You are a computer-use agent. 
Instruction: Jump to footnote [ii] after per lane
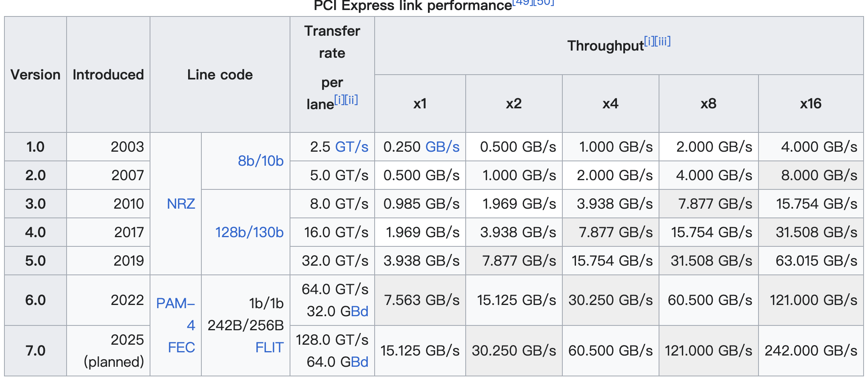351,100
